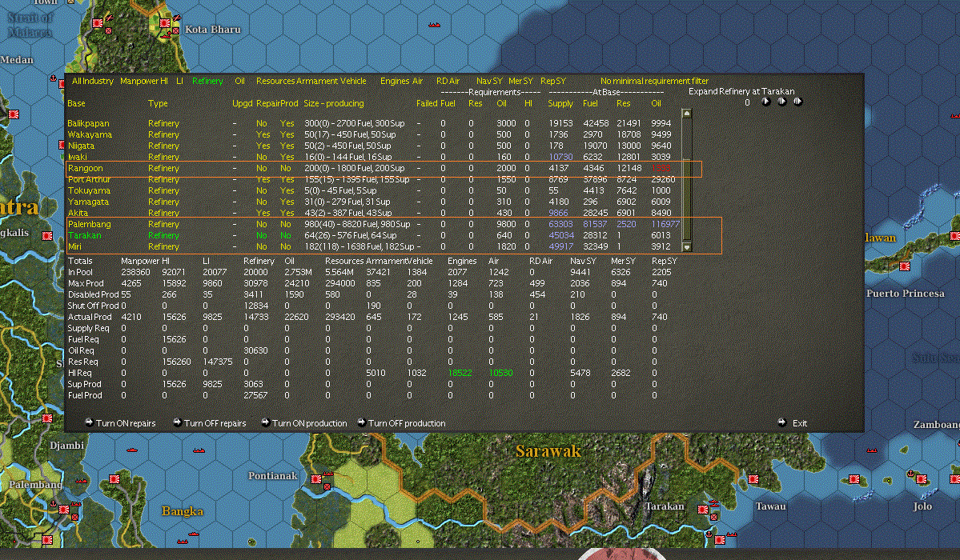The image size is (960, 560).
Task: Switch to the Oil filter tab
Action: coord(239,81)
